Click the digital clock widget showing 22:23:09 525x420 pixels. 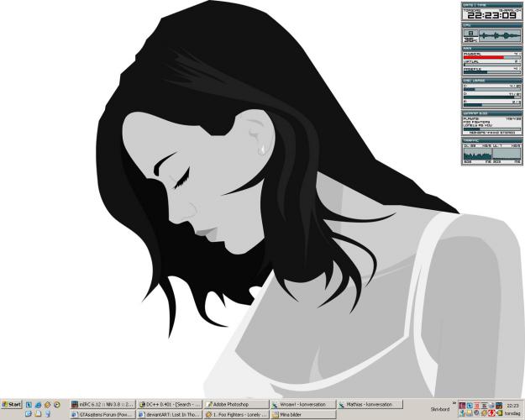click(x=491, y=15)
